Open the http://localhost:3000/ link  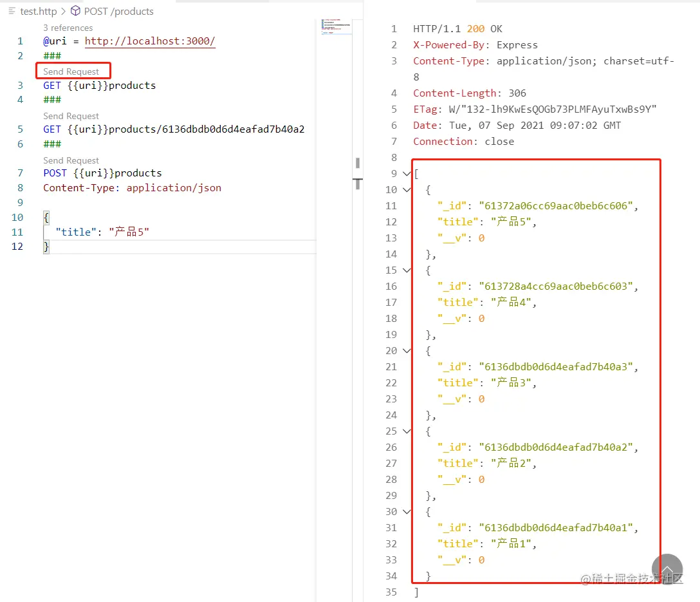click(150, 41)
